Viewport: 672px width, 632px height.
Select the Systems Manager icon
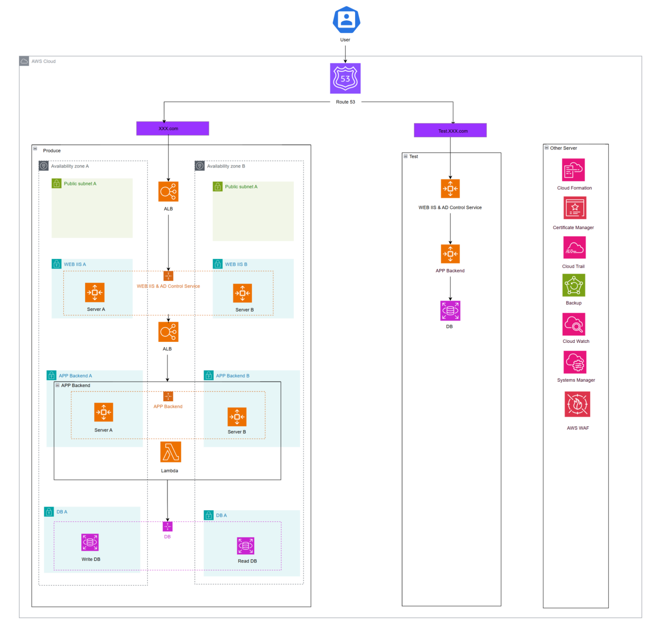point(575,363)
